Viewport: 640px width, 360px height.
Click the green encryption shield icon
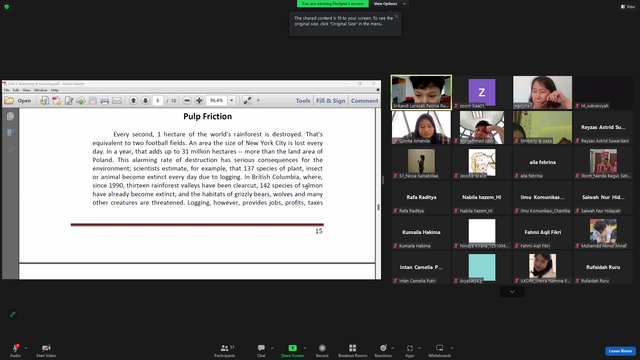[7, 7]
